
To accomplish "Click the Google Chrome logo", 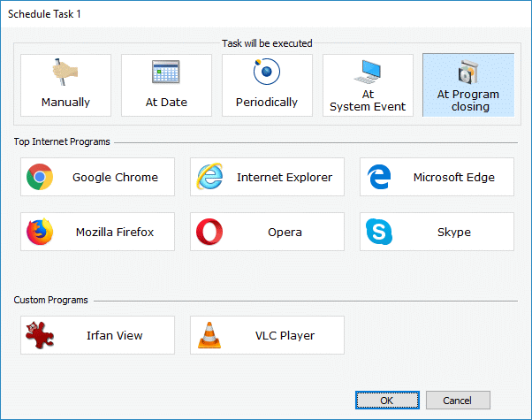I will (40, 177).
